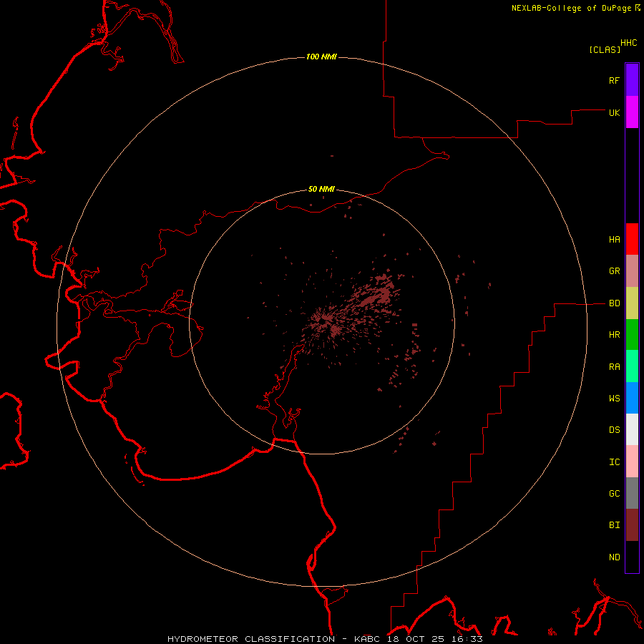Click the ND legend label
Viewport: 644px width, 644px height.
tap(614, 557)
